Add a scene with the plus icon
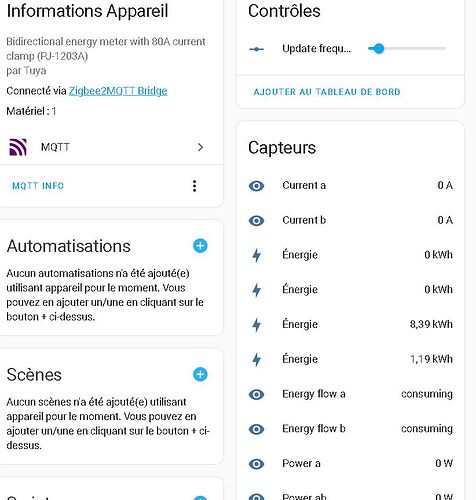 [200, 374]
